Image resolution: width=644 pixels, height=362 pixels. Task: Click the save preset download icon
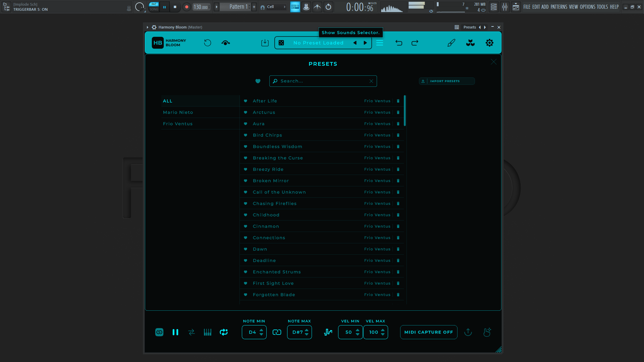pyautogui.click(x=265, y=43)
